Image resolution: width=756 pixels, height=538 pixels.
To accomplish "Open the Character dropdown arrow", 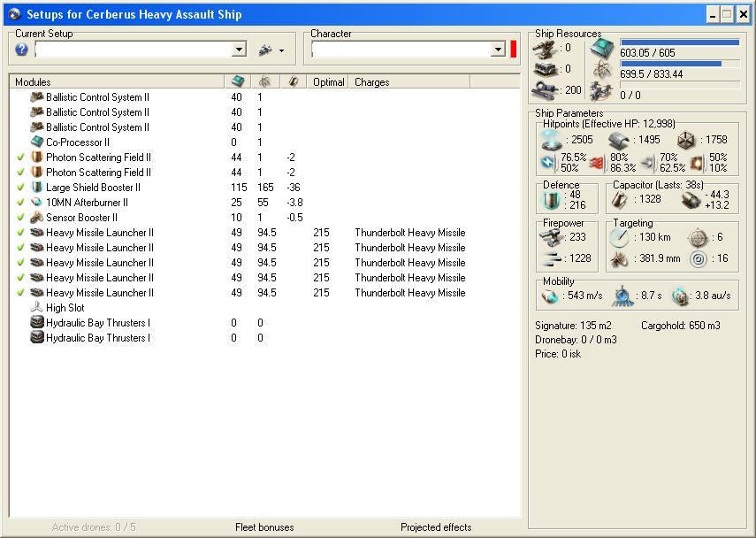I will click(498, 50).
